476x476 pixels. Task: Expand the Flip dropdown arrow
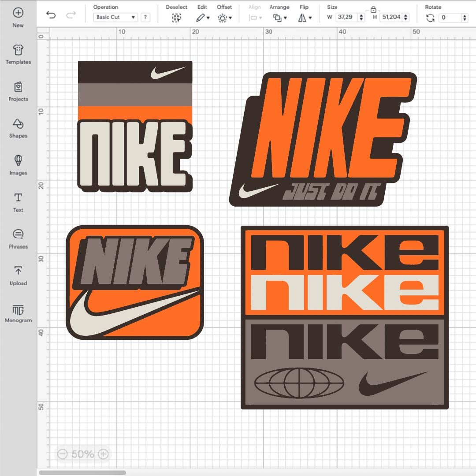(x=310, y=18)
